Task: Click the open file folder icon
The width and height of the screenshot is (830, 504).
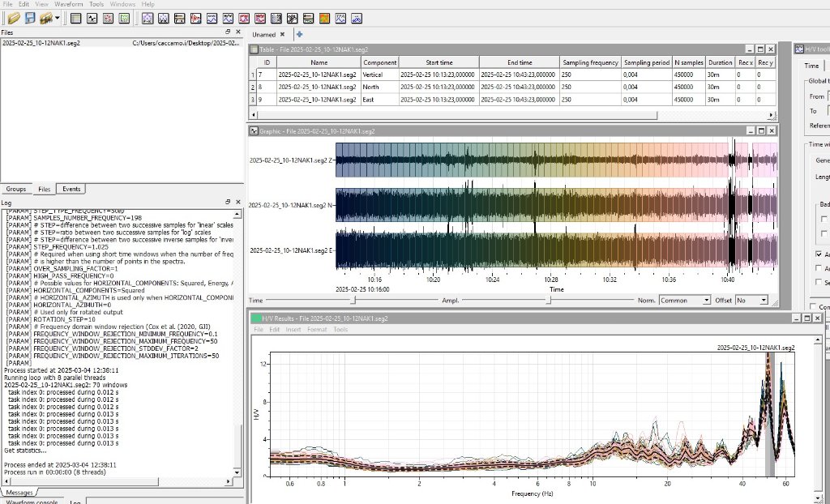Action: point(14,17)
